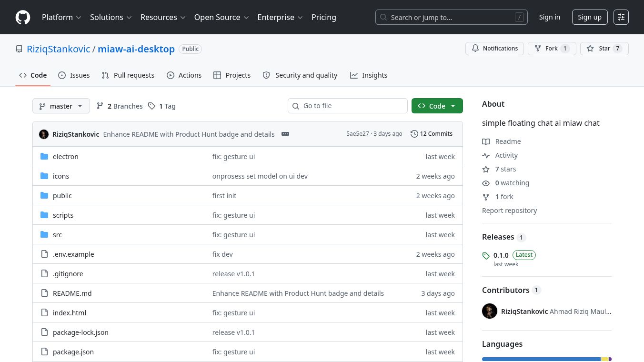Click the Sign in link

click(550, 17)
